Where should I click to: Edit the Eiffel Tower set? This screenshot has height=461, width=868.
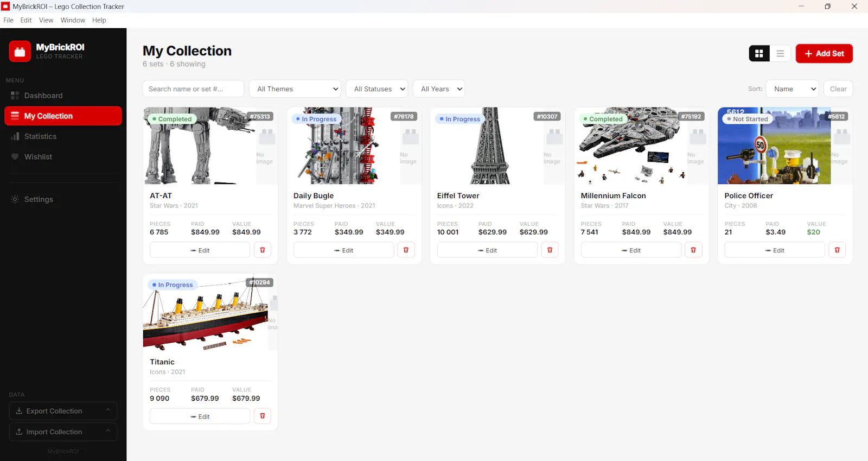487,250
